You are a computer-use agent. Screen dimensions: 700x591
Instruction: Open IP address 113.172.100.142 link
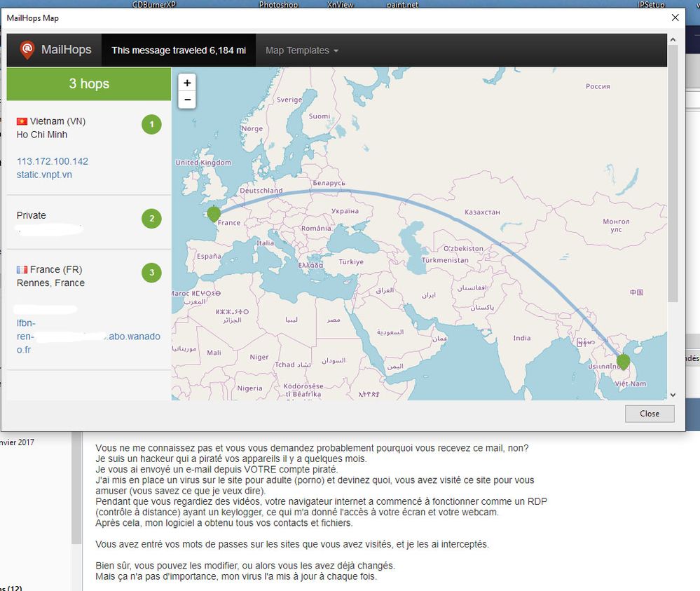coord(53,161)
